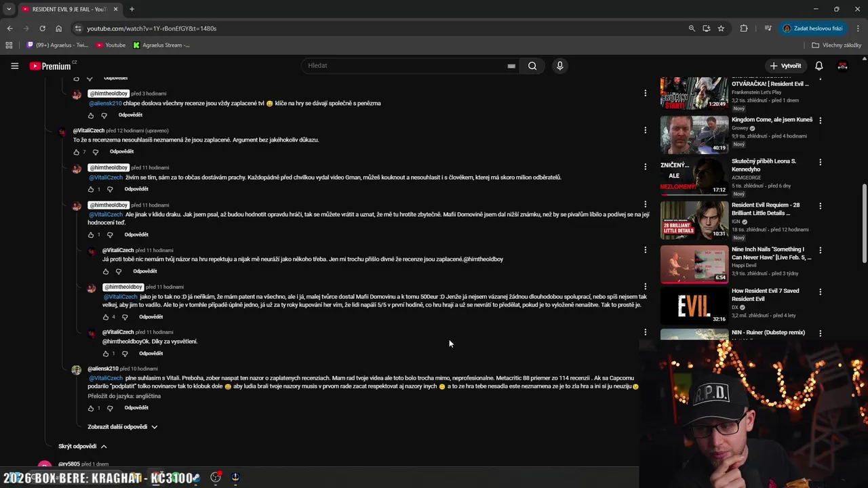Open @aliensk210 commenter avatar
The image size is (868, 488).
pos(77,370)
